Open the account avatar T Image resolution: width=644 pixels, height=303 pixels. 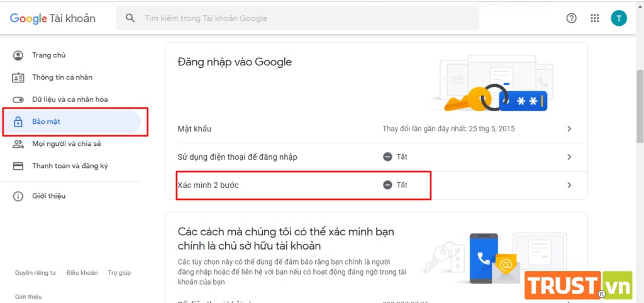point(619,18)
